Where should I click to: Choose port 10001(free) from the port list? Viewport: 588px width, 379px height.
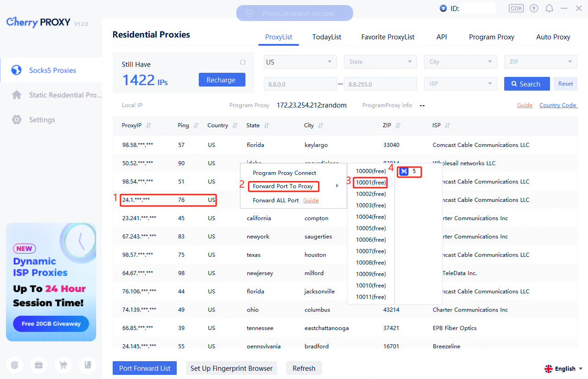pyautogui.click(x=371, y=183)
